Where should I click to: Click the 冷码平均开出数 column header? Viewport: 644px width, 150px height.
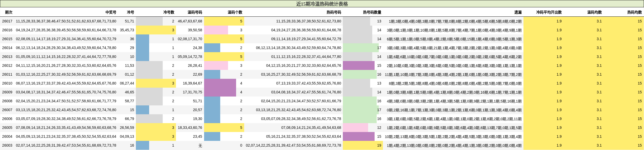549,12
